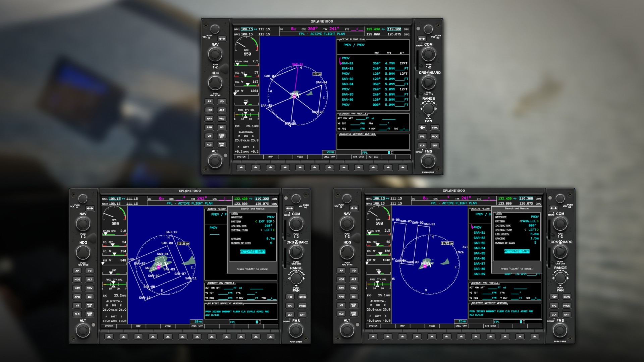The image size is (644, 362).
Task: Click the FPL key on bottom-right unit
Action: [x=554, y=306]
